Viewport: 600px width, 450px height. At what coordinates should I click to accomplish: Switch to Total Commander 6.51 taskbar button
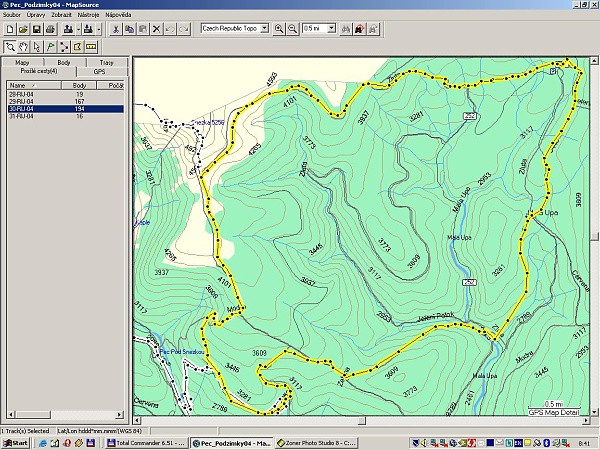tap(147, 443)
